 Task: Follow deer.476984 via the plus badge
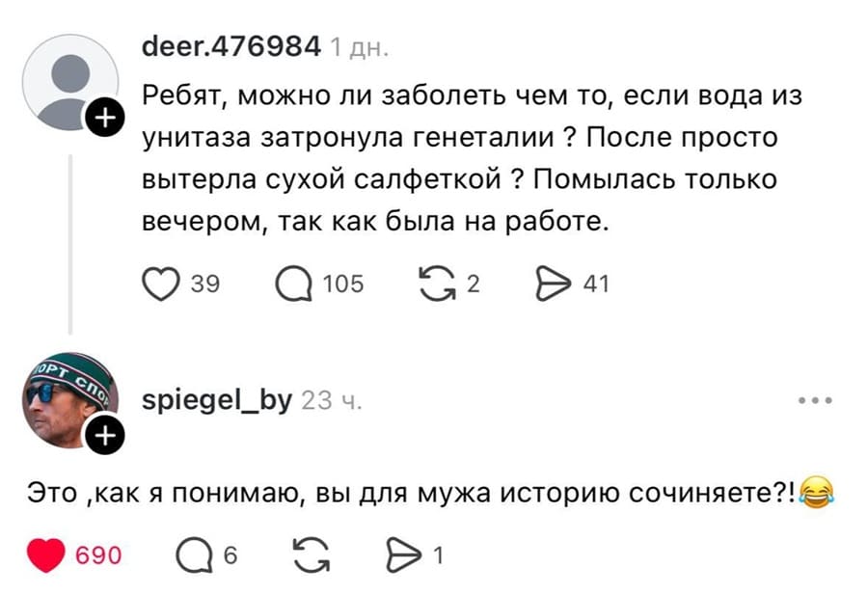(106, 117)
